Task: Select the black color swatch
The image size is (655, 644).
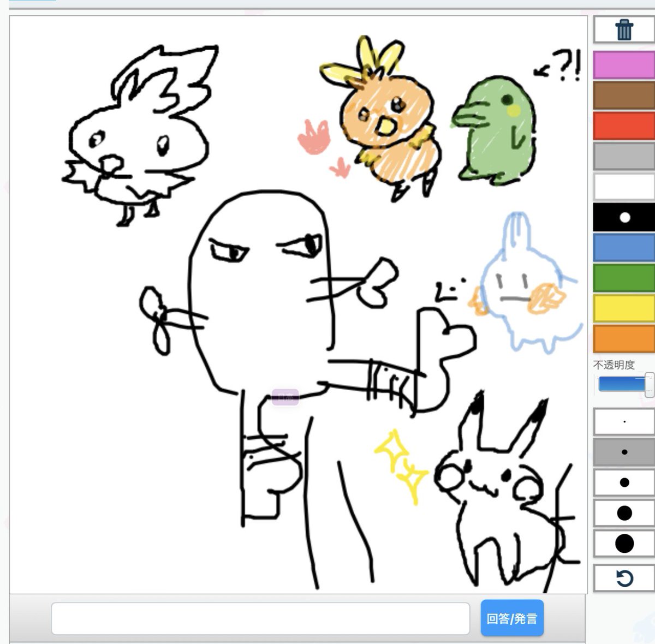Action: [x=624, y=217]
